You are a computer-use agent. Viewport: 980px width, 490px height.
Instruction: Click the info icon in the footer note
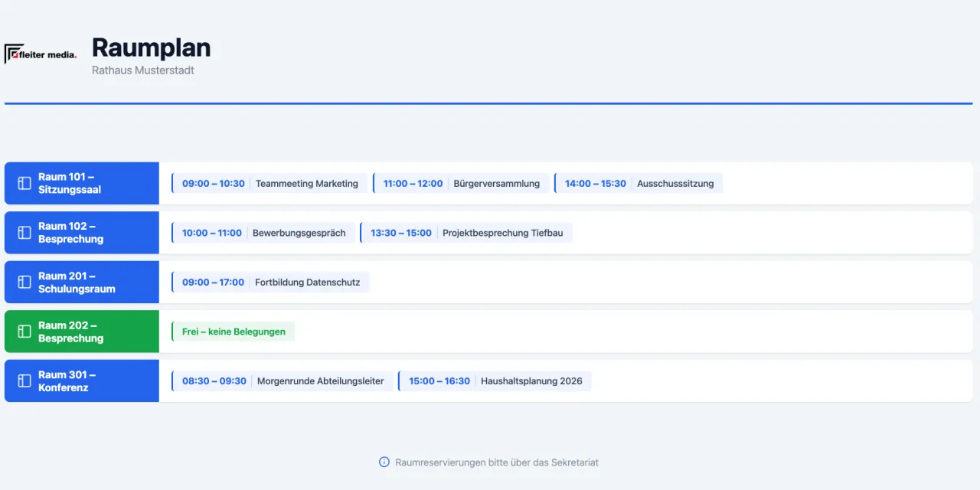click(x=384, y=462)
